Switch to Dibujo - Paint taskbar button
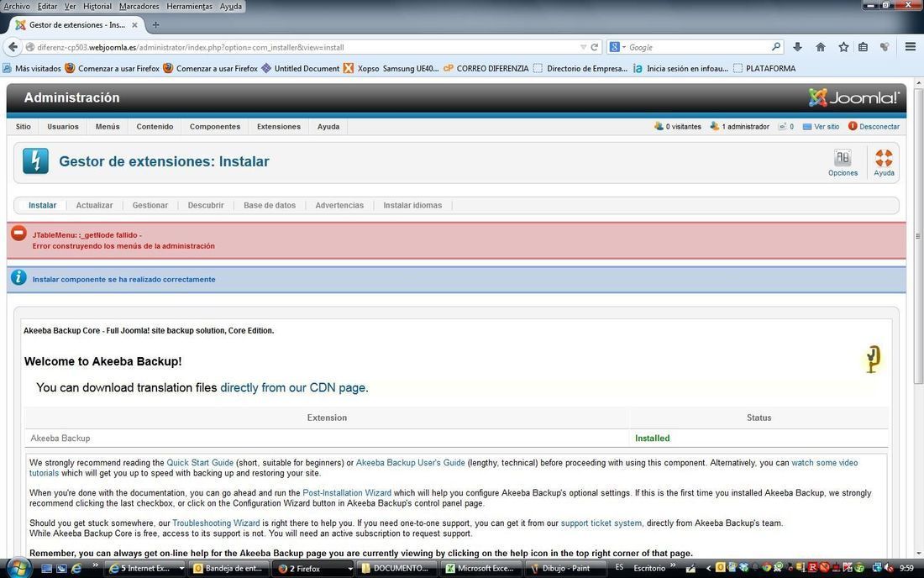Viewport: 924px width, 578px height. tap(564, 569)
